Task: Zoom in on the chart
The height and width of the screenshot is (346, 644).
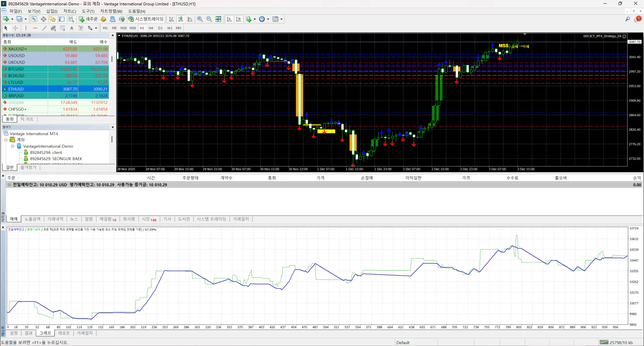Action: [200, 19]
